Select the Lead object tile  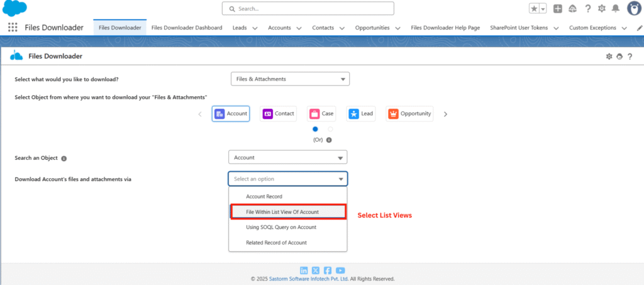(361, 114)
